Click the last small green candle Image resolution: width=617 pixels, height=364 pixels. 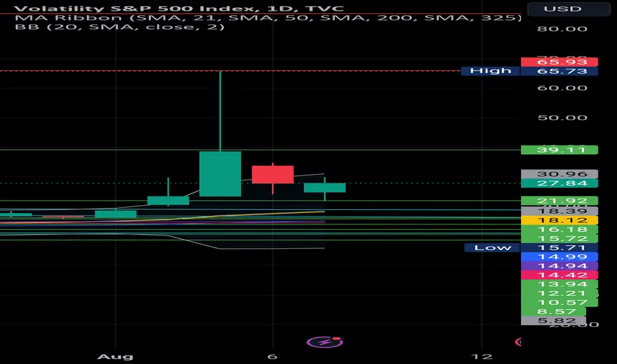tap(324, 188)
